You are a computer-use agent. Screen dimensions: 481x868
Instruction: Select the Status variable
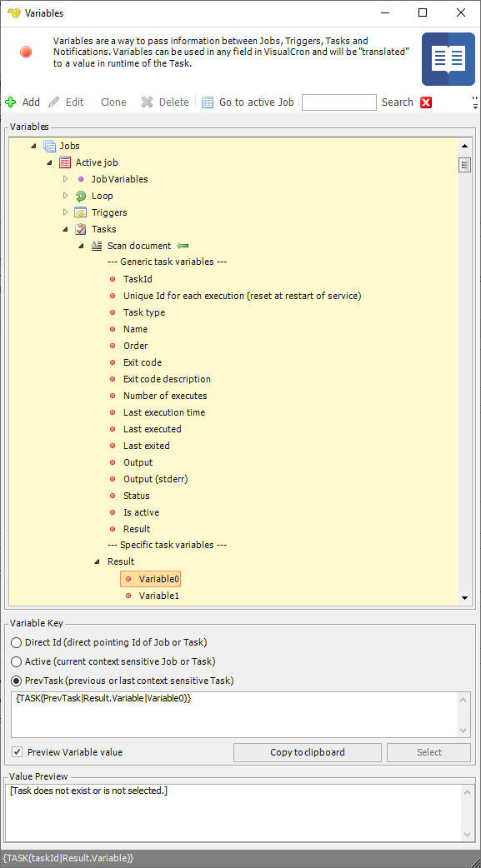click(x=137, y=496)
